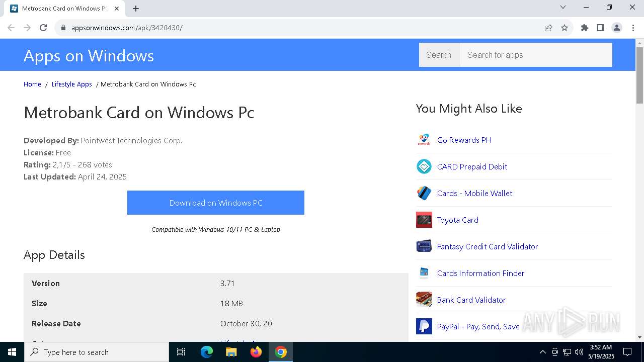Bookmark this page with the star
Viewport: 644px width, 362px height.
click(x=565, y=28)
